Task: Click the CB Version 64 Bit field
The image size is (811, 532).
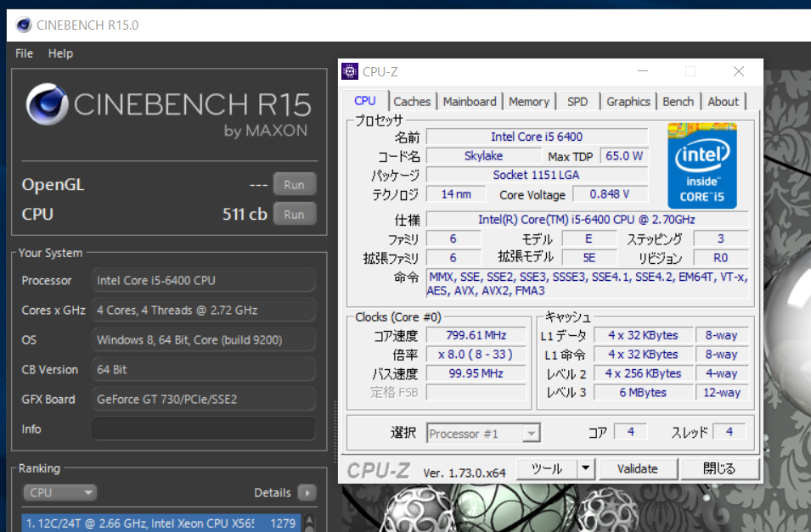Action: (x=203, y=370)
